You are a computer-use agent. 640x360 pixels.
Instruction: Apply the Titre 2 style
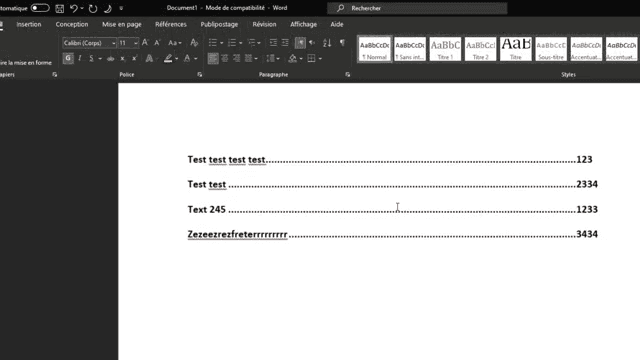(x=480, y=49)
